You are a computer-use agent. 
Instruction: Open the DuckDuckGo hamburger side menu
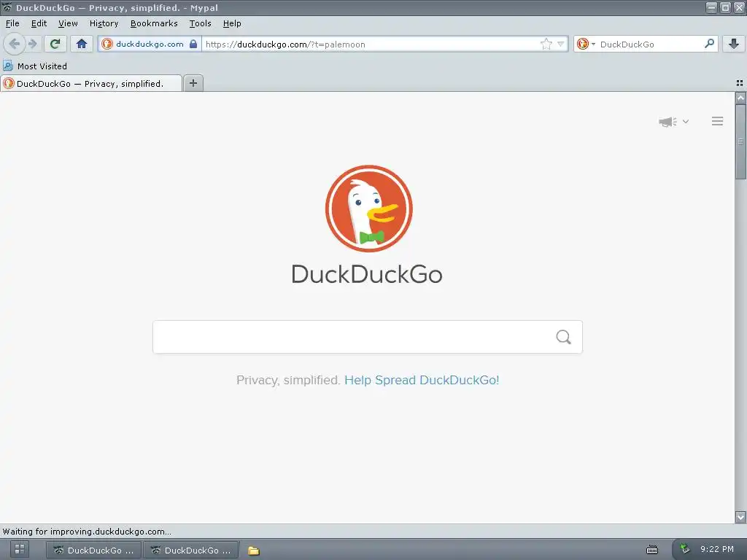[718, 122]
